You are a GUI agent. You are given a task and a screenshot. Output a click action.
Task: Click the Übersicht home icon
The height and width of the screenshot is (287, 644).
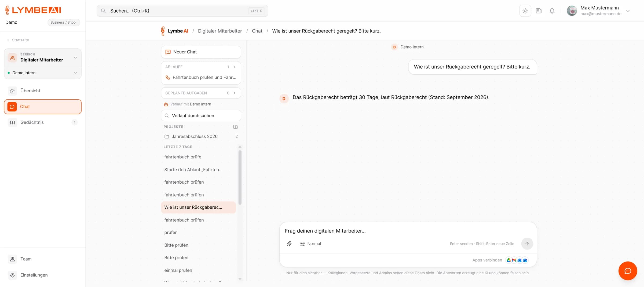(12, 91)
